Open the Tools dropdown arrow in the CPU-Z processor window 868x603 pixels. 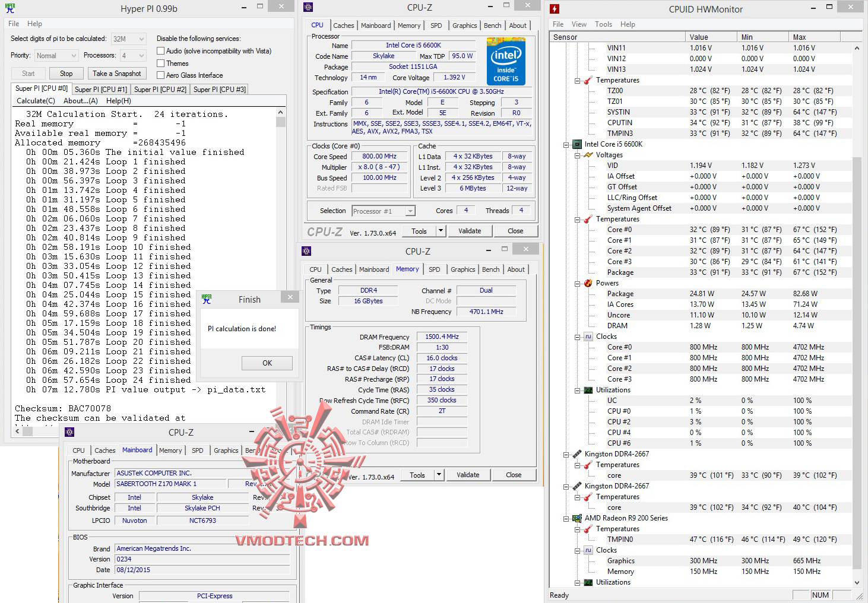pos(441,231)
